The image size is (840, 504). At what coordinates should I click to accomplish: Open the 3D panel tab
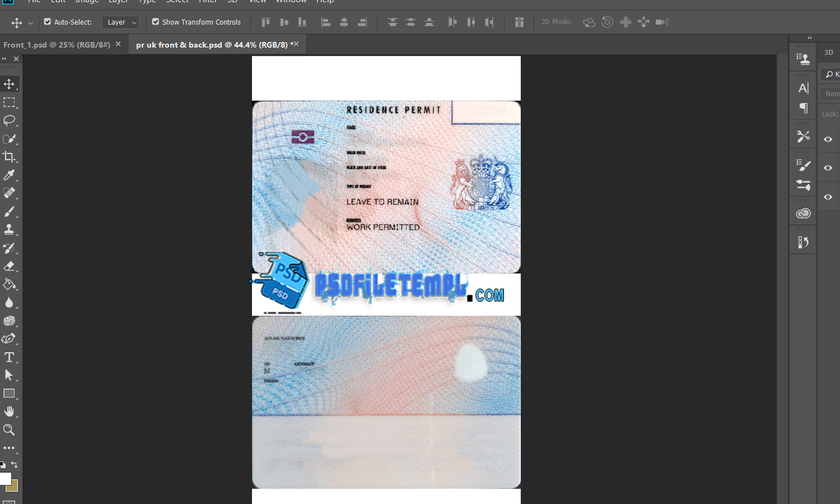[829, 52]
